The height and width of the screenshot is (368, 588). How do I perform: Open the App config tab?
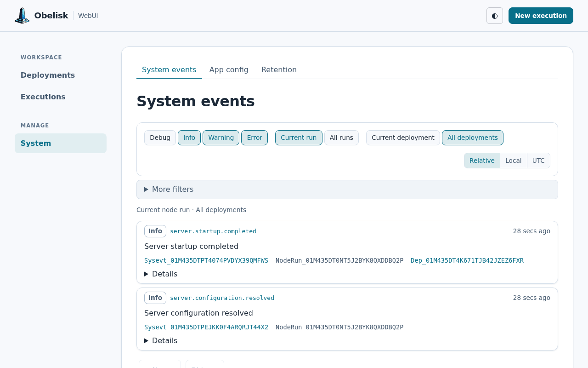tap(229, 70)
